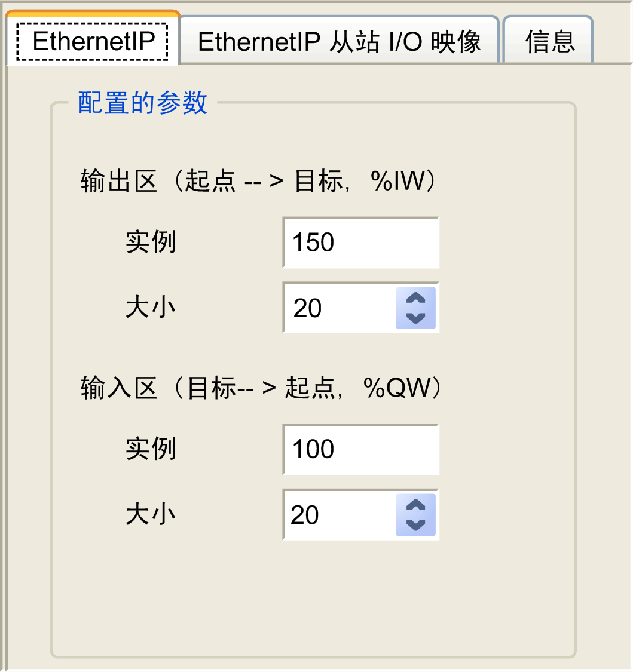The height and width of the screenshot is (672, 633).
Task: Switch to the EthernetIP tab
Action: pyautogui.click(x=93, y=41)
